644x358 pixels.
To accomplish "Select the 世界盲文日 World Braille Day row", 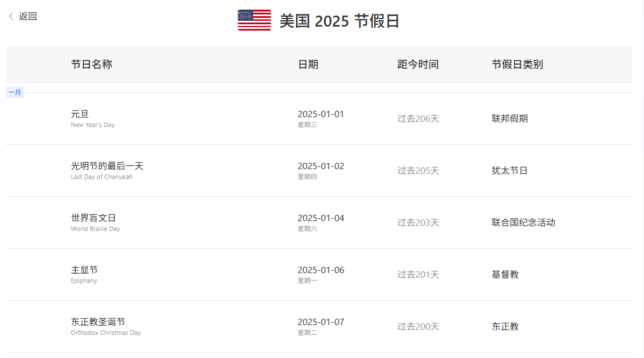I will pyautogui.click(x=319, y=222).
